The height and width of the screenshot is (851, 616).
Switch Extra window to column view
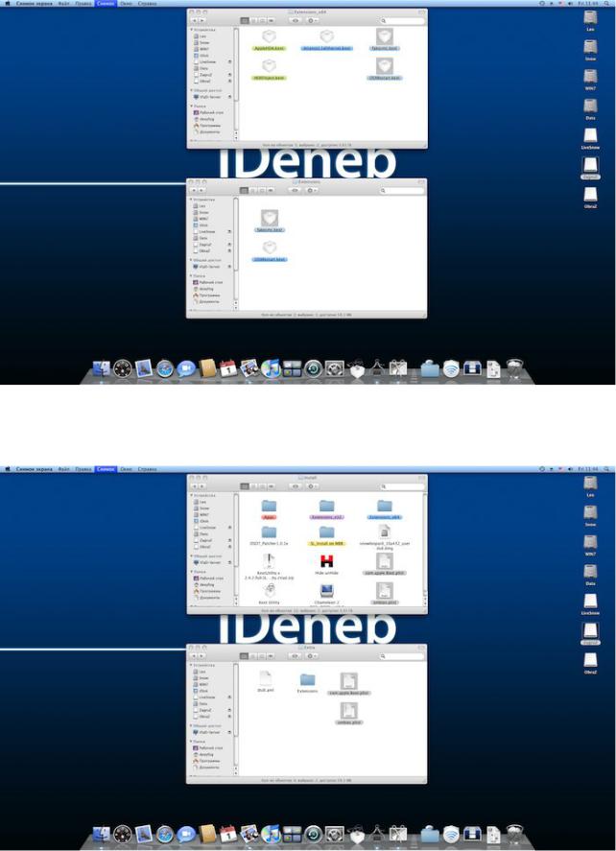pyautogui.click(x=262, y=656)
